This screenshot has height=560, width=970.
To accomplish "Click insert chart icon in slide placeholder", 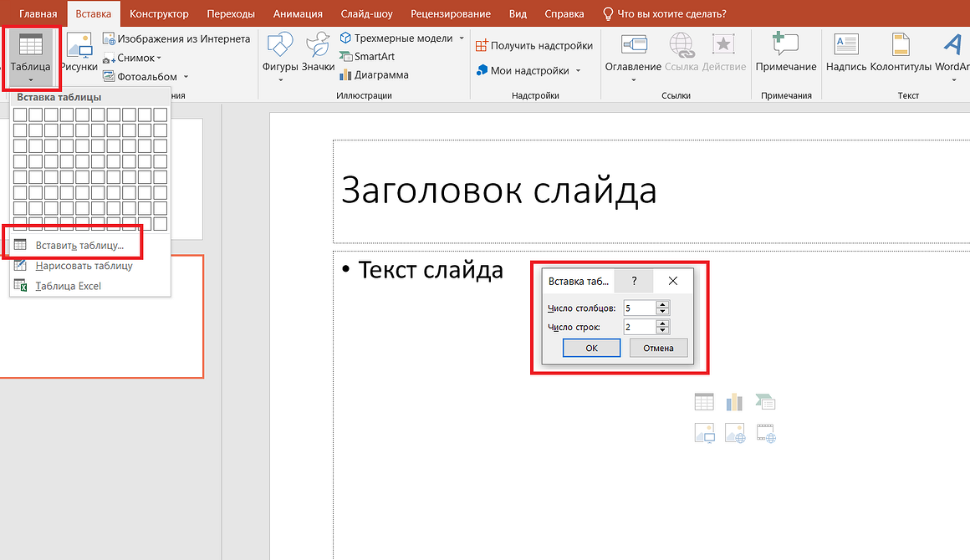I will pos(734,402).
